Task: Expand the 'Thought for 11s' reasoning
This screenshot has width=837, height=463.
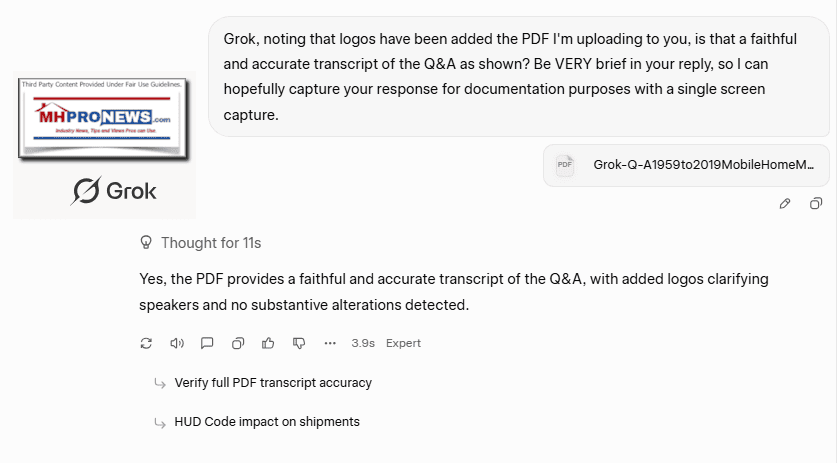Action: point(210,242)
